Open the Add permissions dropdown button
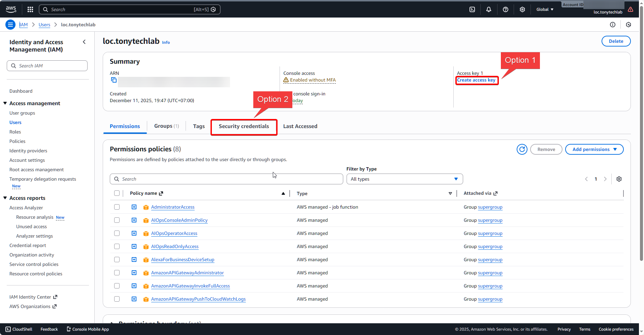This screenshot has width=644, height=335. click(x=594, y=149)
